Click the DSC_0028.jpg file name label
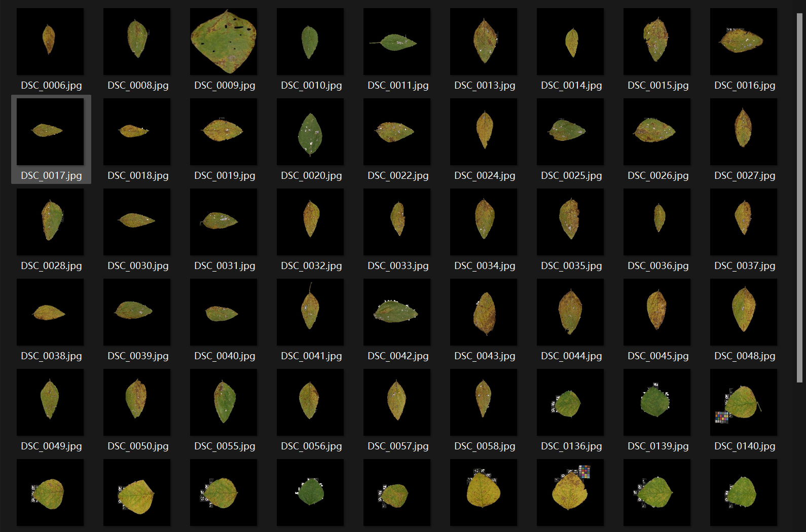Viewport: 806px width, 532px height. (51, 266)
